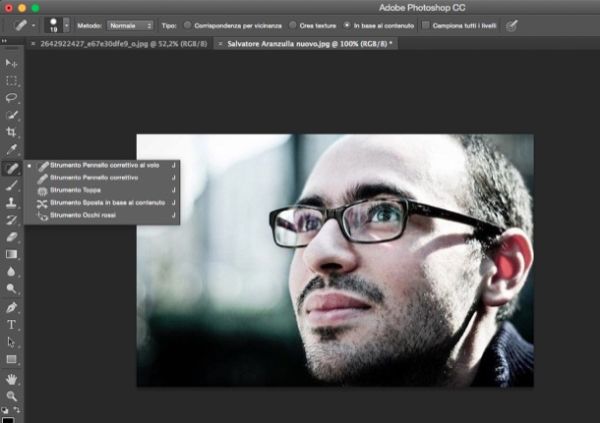Select the Pen tool
This screenshot has width=600, height=423.
tap(12, 307)
